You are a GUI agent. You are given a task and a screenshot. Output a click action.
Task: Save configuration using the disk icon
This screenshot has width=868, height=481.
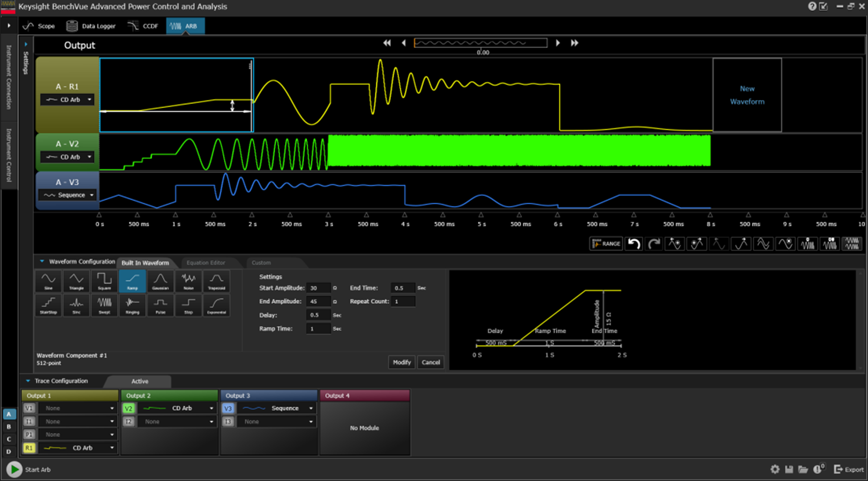[x=789, y=469]
